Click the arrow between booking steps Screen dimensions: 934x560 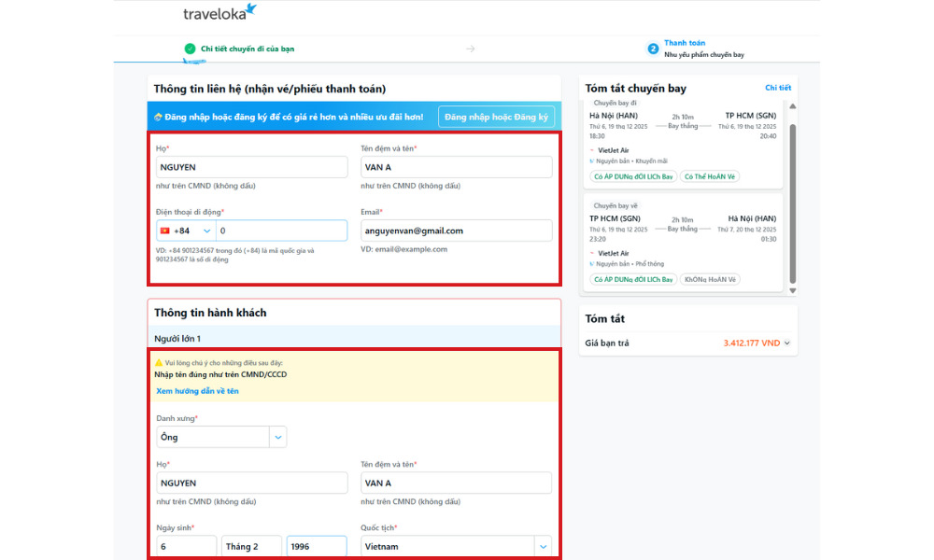pyautogui.click(x=470, y=49)
